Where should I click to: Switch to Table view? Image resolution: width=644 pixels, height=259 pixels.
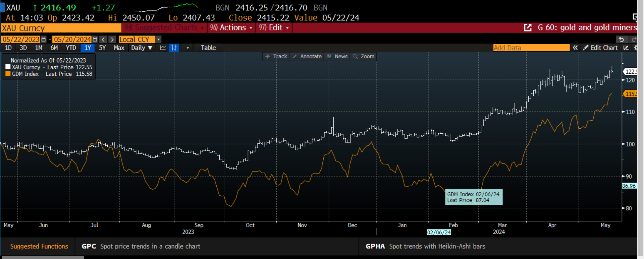point(208,48)
